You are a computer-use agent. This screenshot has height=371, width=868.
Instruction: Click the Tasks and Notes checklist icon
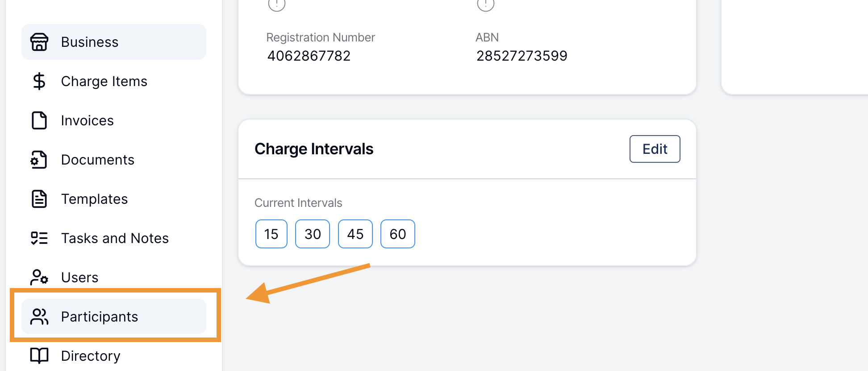(39, 238)
